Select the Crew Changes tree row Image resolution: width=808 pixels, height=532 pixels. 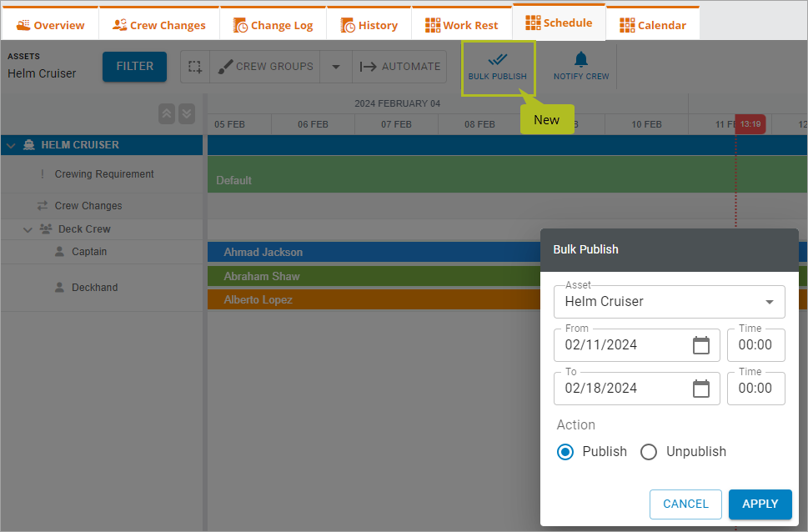point(102,206)
